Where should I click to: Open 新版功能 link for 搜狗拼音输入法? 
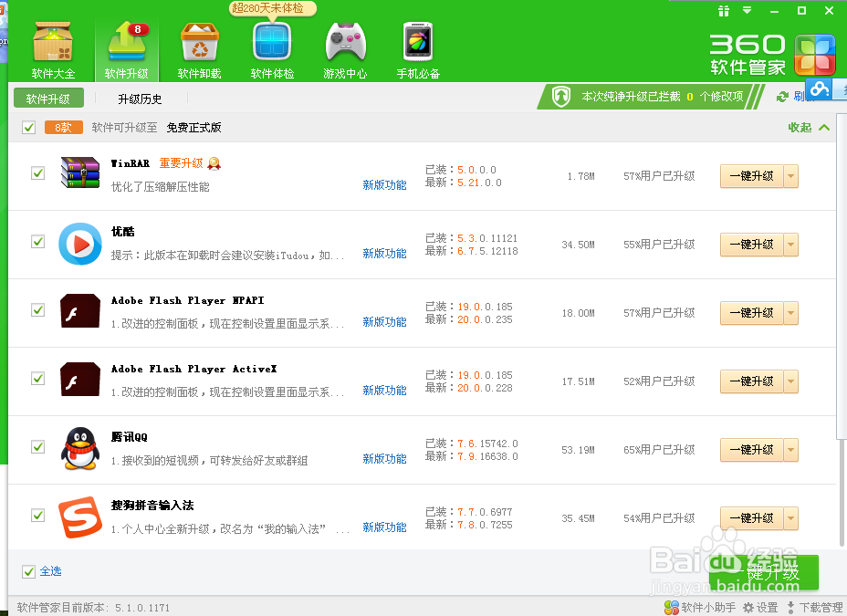point(384,527)
